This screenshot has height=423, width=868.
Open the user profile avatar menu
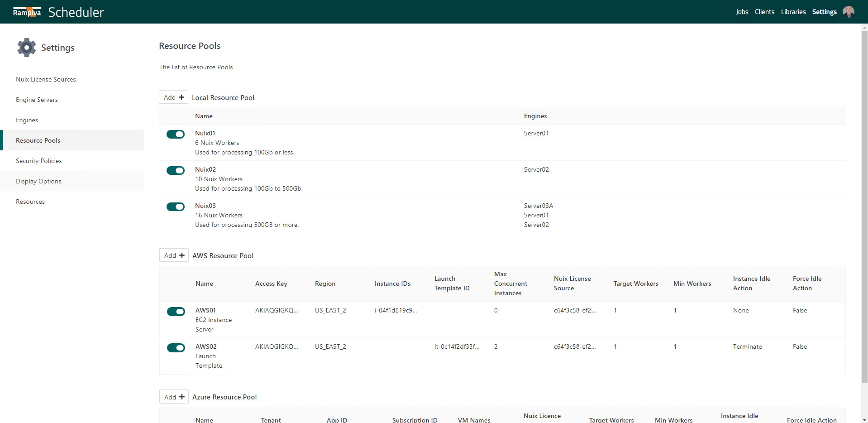coord(849,12)
